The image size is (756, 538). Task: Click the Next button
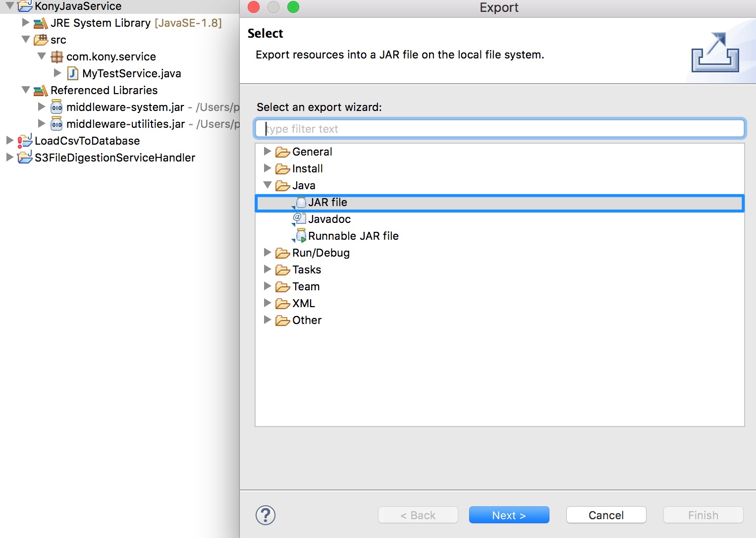point(509,515)
